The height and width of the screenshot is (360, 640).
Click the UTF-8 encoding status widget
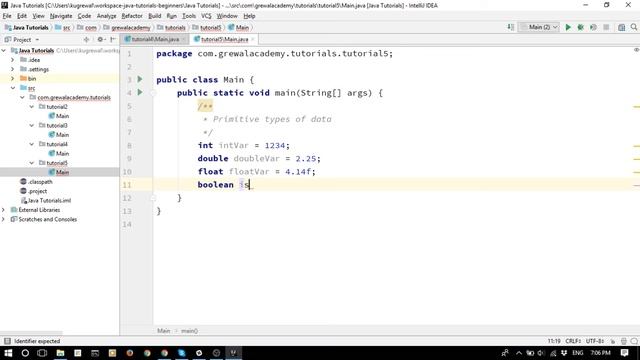tap(595, 341)
